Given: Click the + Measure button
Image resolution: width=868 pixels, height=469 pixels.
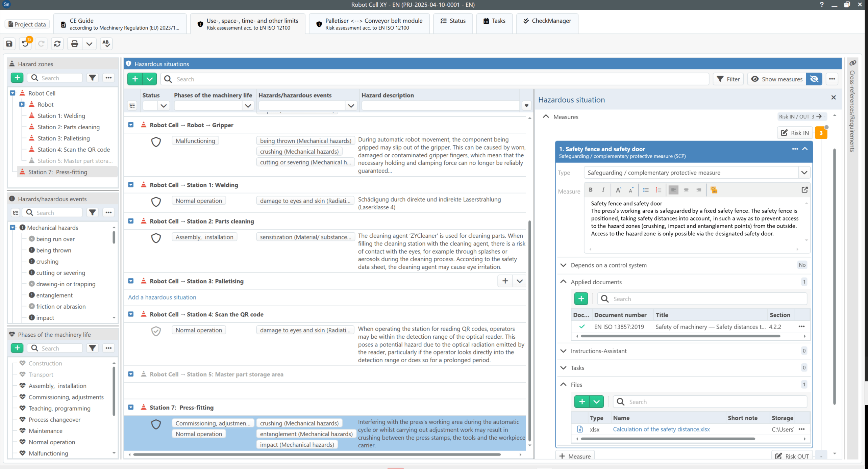Looking at the screenshot, I should pos(575,456).
